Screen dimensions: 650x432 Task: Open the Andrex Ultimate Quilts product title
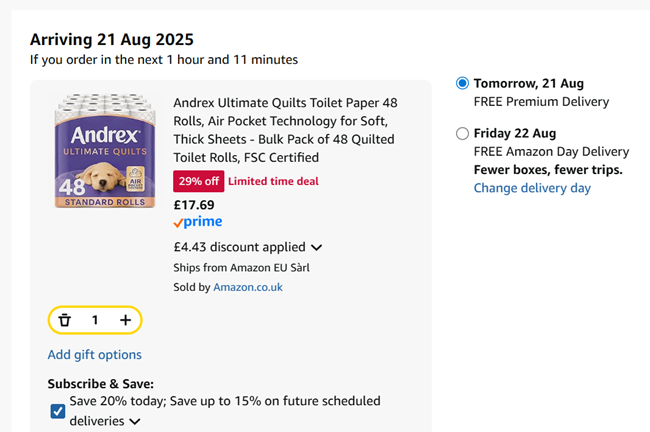click(x=285, y=130)
